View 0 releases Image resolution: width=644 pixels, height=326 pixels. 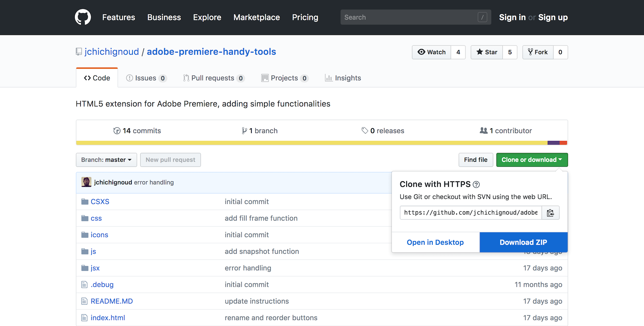(x=383, y=131)
